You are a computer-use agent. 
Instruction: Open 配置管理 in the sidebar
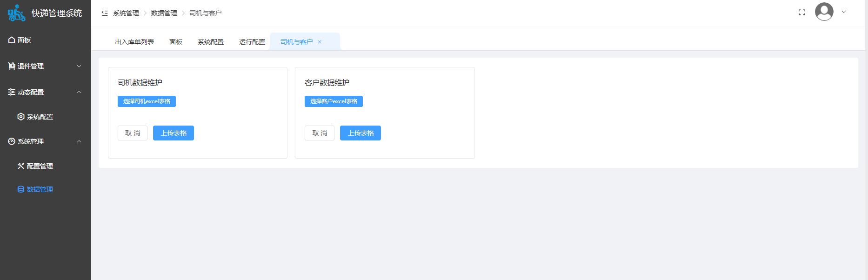pos(40,166)
